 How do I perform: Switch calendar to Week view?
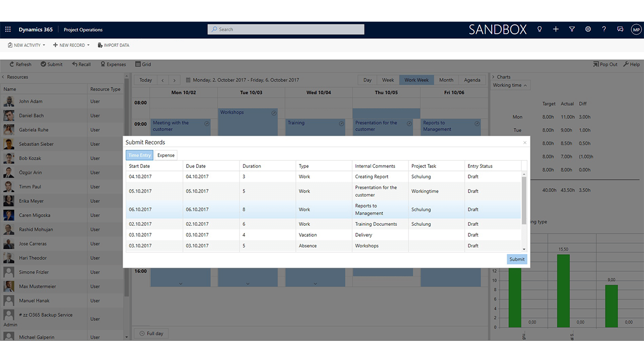point(388,80)
